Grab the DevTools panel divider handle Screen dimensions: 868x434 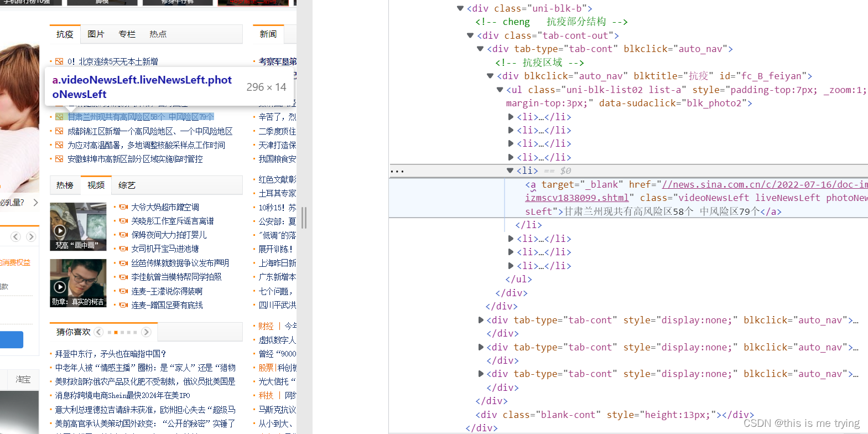point(304,218)
